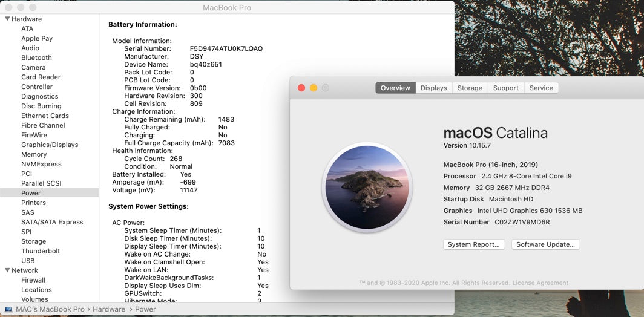Click the computer icon in path bar
644x317 pixels.
pyautogui.click(x=8, y=309)
